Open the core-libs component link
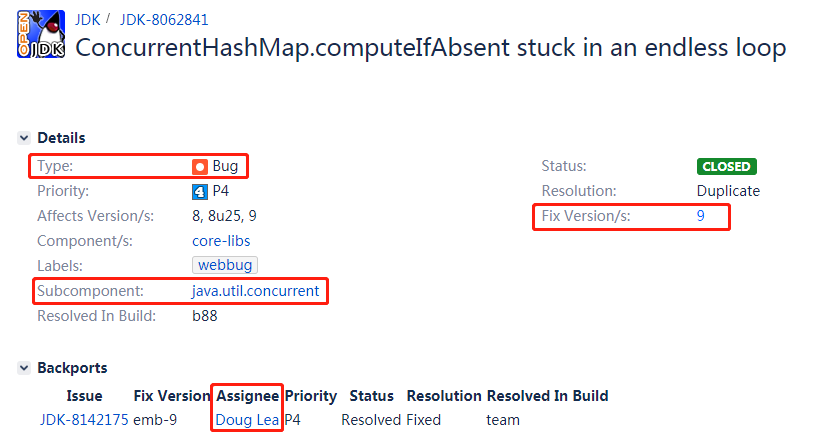 [221, 241]
